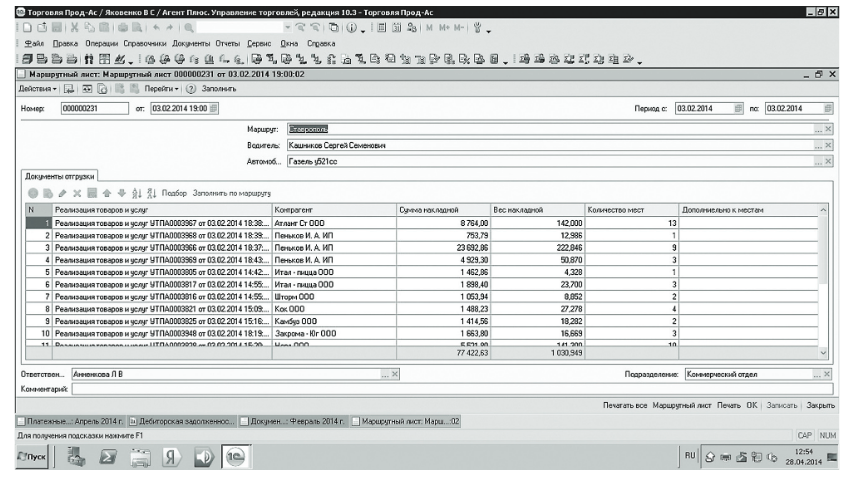Screen dimensions: 859x478
Task: Click the Печатать все button
Action: coord(625,406)
